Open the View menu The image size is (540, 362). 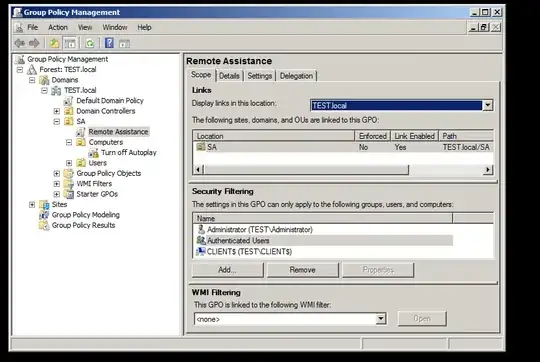tap(85, 28)
